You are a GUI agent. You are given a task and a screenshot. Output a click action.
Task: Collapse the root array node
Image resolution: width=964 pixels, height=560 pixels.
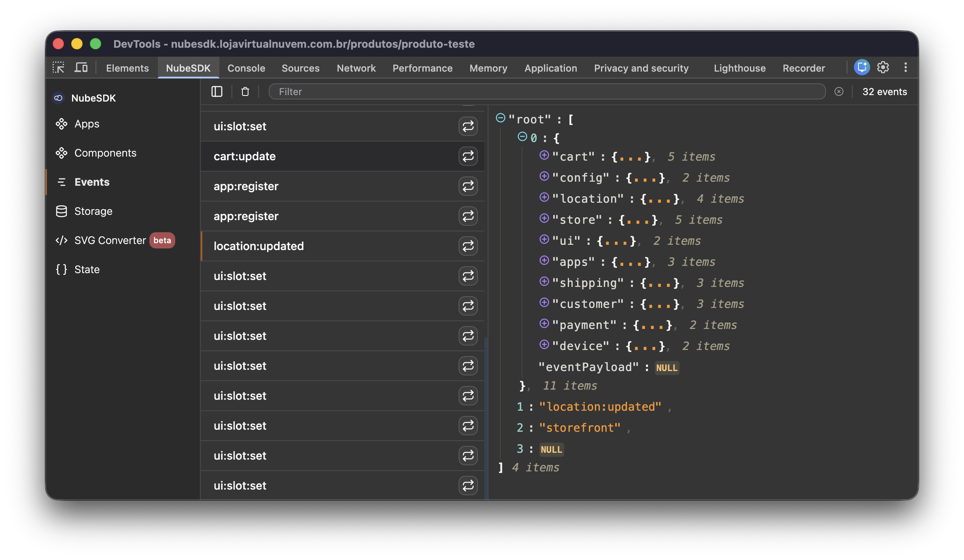pos(501,117)
